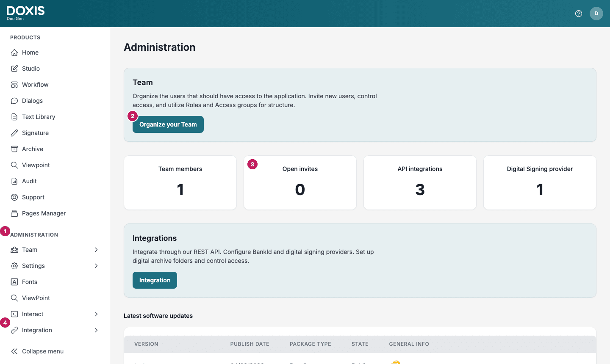
Task: Click the Interact terminal icon
Action: (14, 314)
